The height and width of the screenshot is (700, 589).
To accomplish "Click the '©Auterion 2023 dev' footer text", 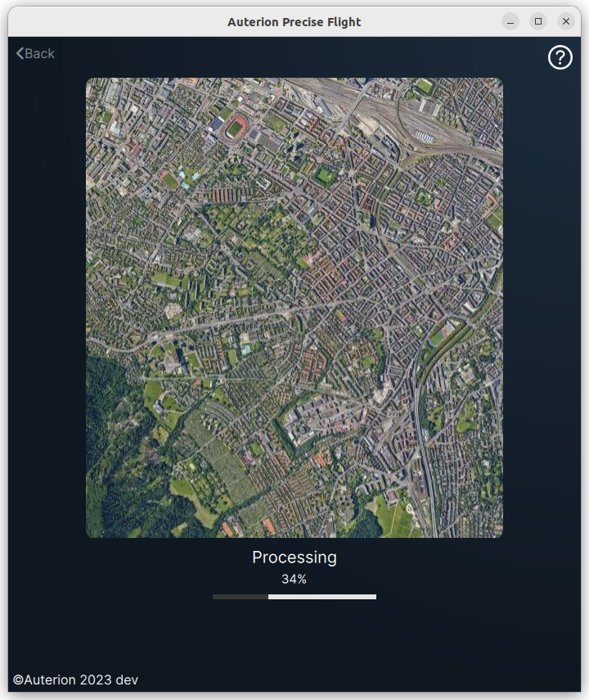I will 75,680.
